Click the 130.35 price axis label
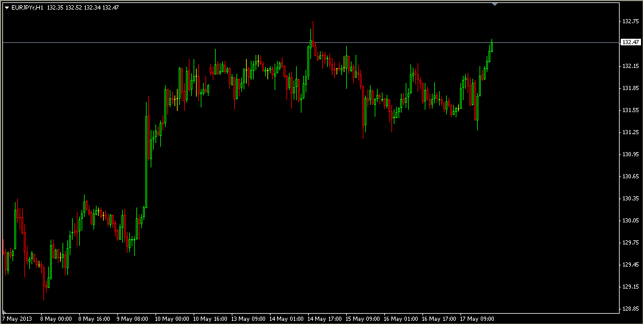644x325 pixels. (x=631, y=199)
